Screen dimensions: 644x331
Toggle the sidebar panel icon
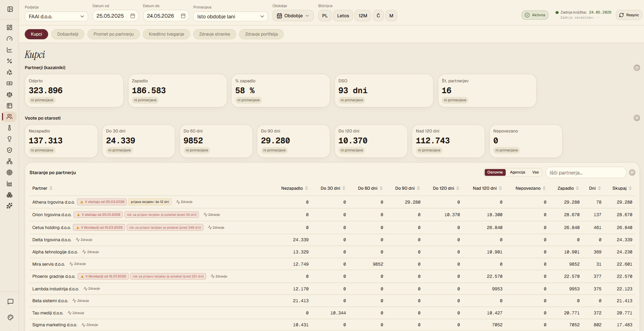pyautogui.click(x=10, y=9)
